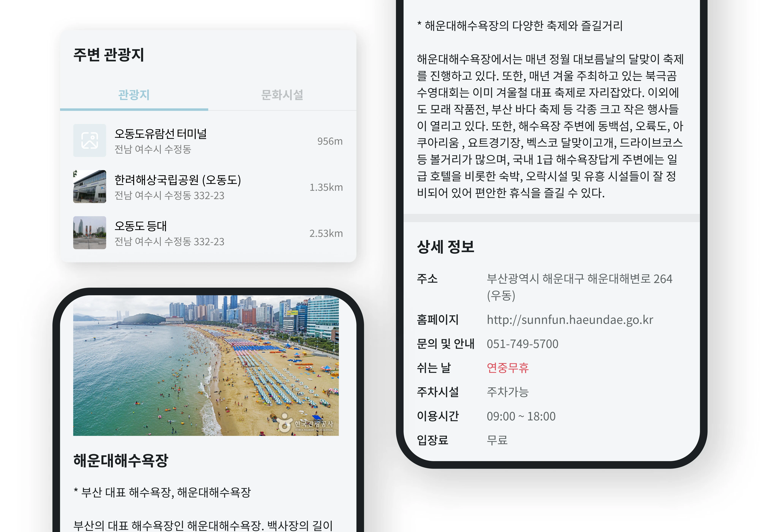The image size is (760, 532).
Task: Click the 무료 admission fee value
Action: (x=497, y=440)
